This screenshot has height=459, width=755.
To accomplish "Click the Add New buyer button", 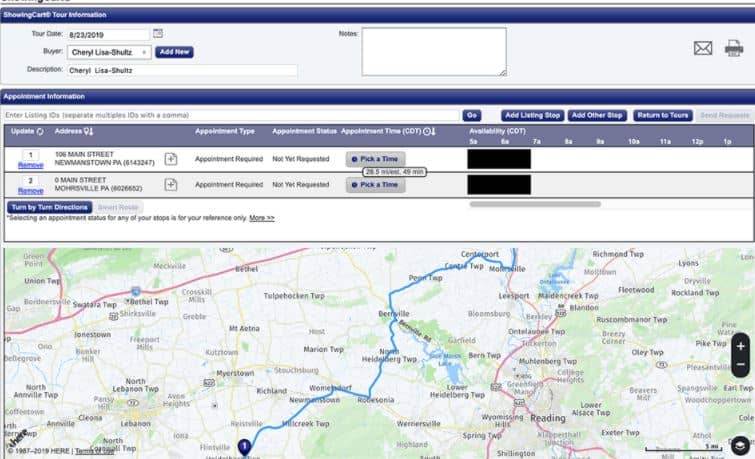I will (x=174, y=52).
